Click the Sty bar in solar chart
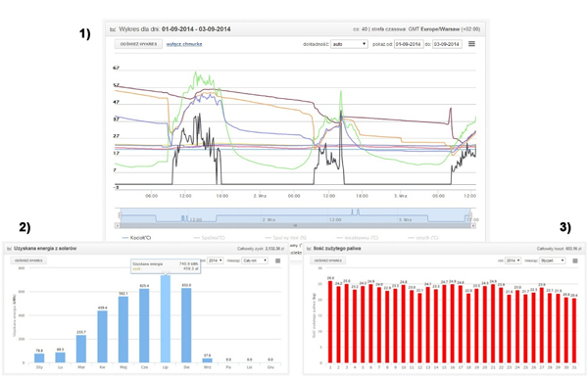The width and height of the screenshot is (588, 379). point(39,358)
